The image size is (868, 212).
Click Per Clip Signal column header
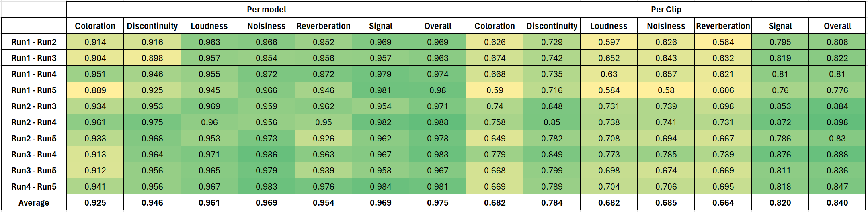[780, 26]
